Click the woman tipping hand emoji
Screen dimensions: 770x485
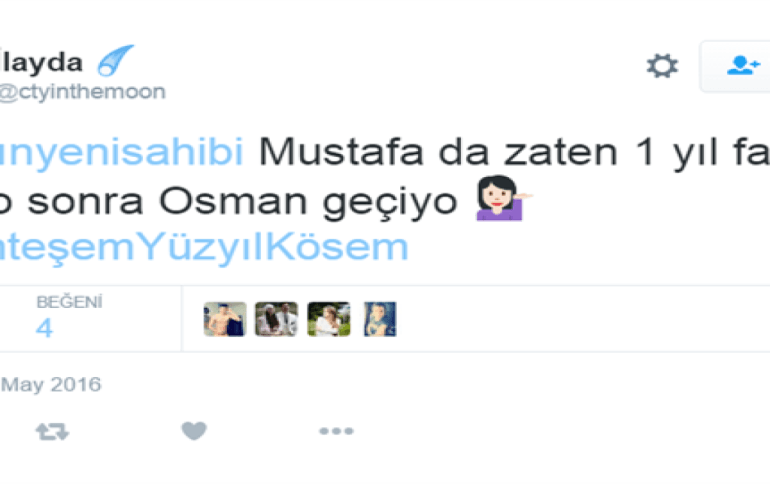pyautogui.click(x=503, y=198)
